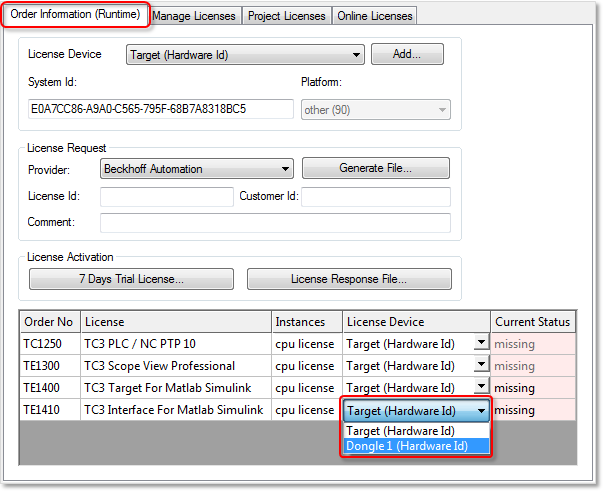The image size is (603, 491).
Task: Click the TC3 Scope View Professional cell
Action: [176, 366]
